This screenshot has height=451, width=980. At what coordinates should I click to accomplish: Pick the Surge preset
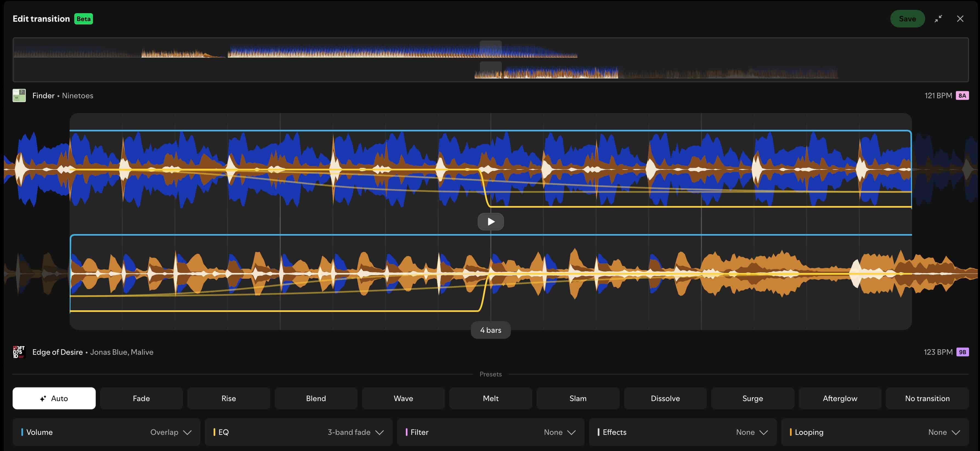pyautogui.click(x=752, y=398)
